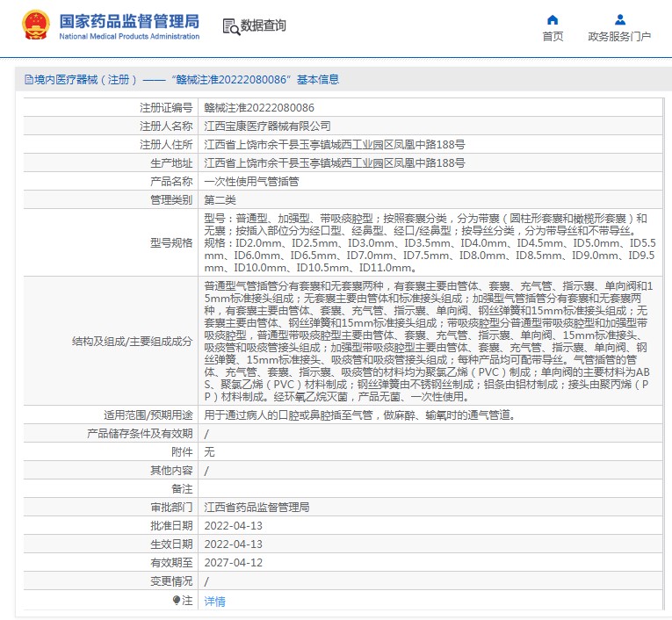Click the 产品储存条件及有效期 label
Screen dimensions: 672x620
(140, 433)
